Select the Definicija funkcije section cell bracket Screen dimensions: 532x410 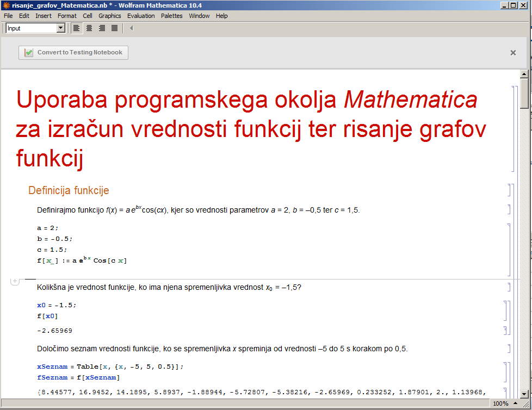click(509, 190)
